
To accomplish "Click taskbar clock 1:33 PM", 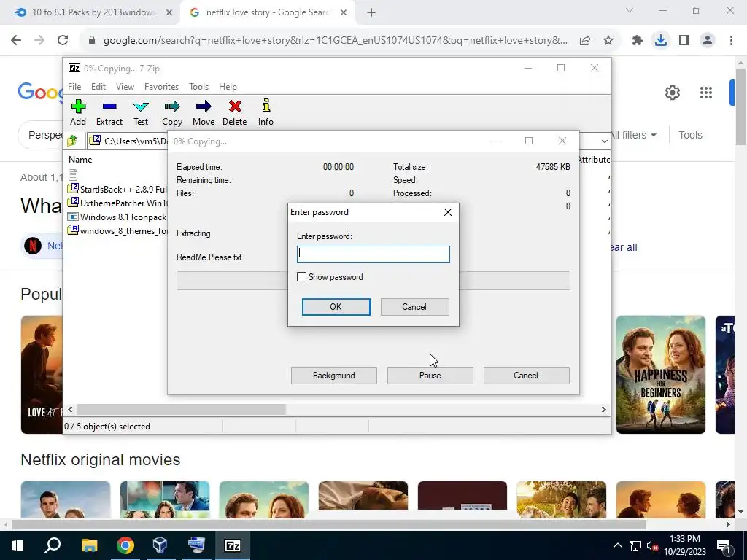I will point(684,545).
